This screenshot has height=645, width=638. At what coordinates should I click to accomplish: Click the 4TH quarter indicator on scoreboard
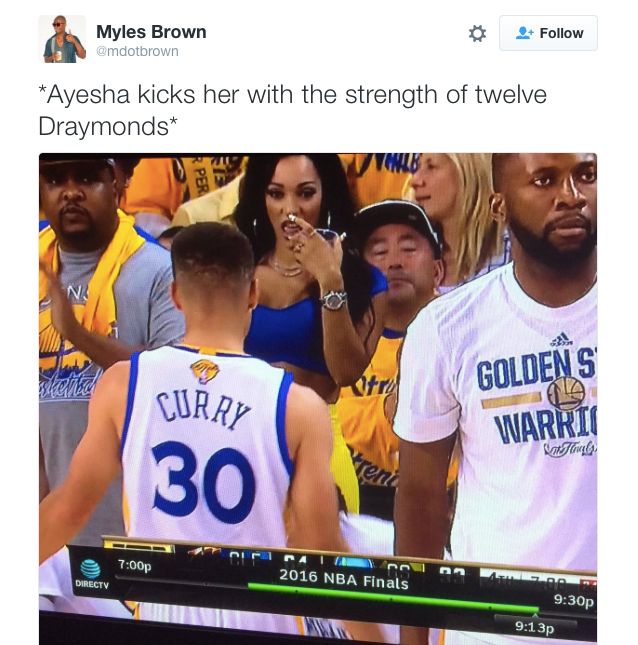point(501,577)
